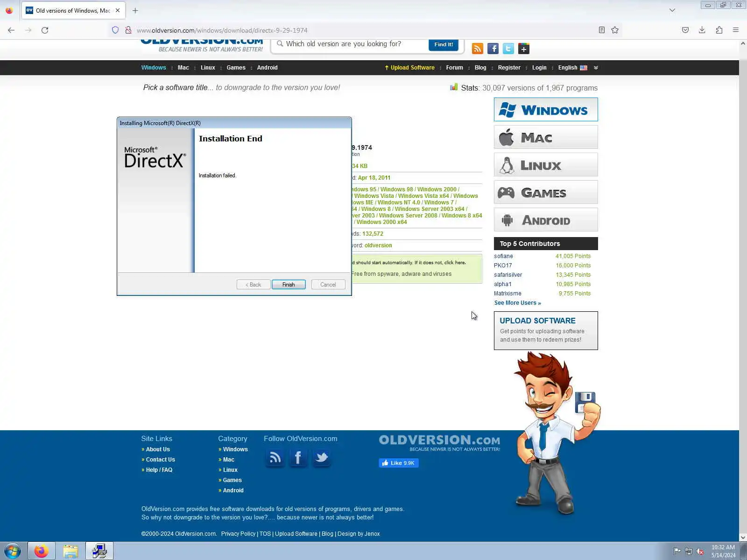Click the tracking protection shield icon
This screenshot has height=560, width=747.
(x=115, y=30)
